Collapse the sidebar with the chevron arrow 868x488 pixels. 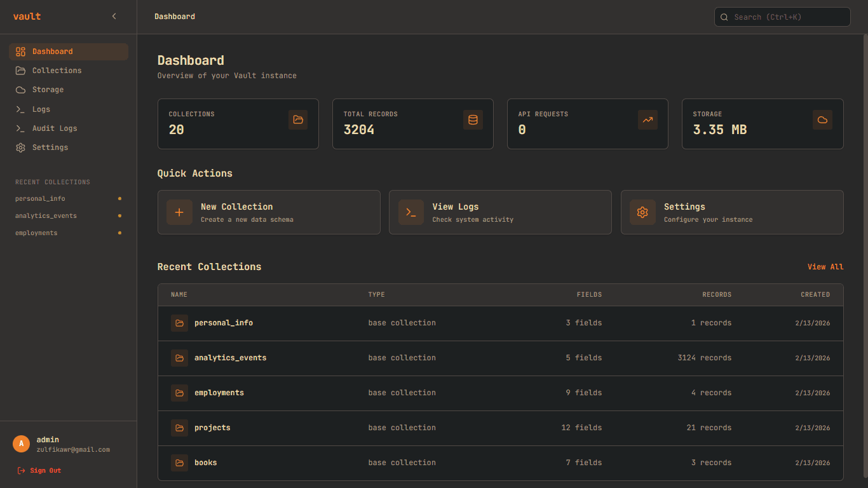click(114, 17)
